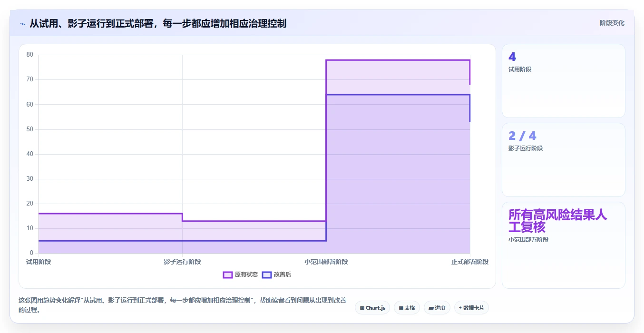Image resolution: width=644 pixels, height=333 pixels.
Task: Click the 改善后 blue legend swatch
Action: point(267,274)
